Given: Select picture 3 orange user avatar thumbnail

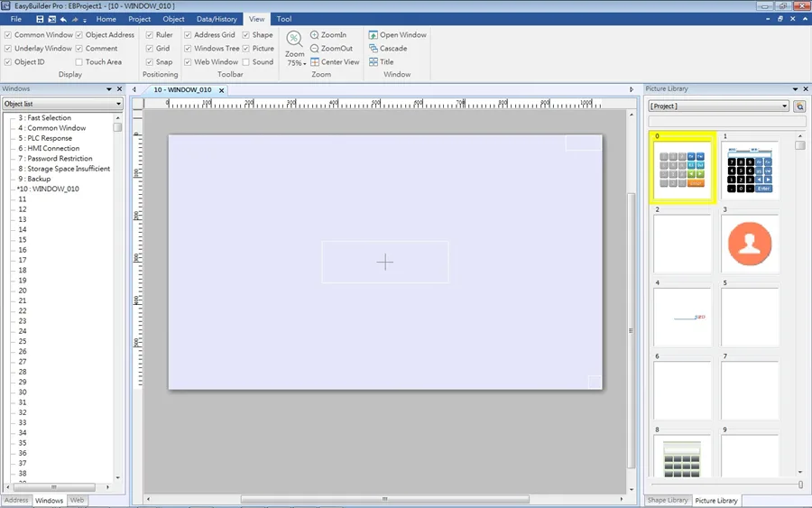Looking at the screenshot, I should [750, 244].
